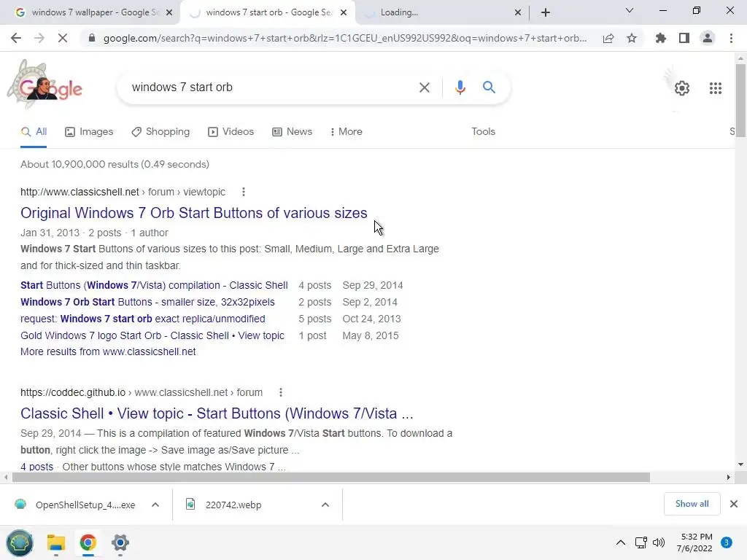Select the Videos results tab
This screenshot has width=747, height=560.
tap(231, 132)
